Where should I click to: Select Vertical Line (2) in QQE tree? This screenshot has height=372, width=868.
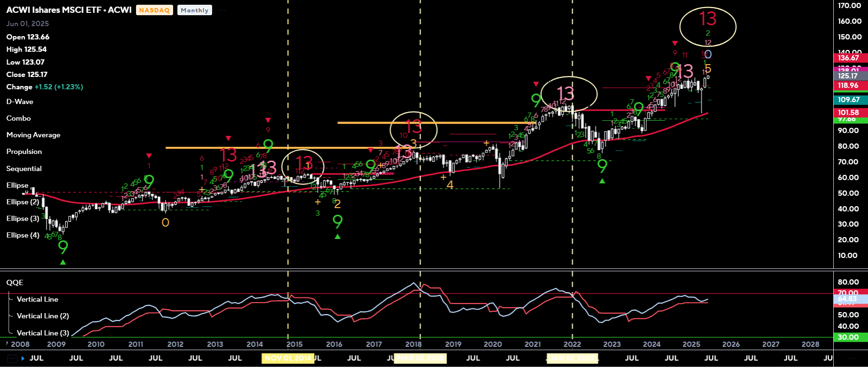pyautogui.click(x=43, y=316)
